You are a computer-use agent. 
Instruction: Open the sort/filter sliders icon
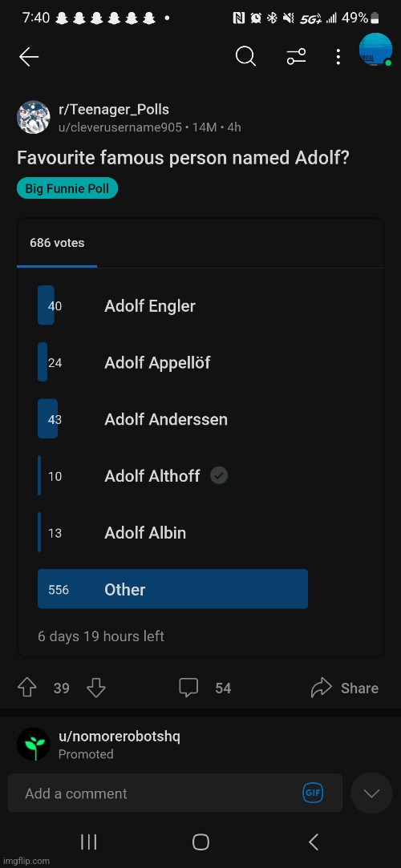click(296, 56)
